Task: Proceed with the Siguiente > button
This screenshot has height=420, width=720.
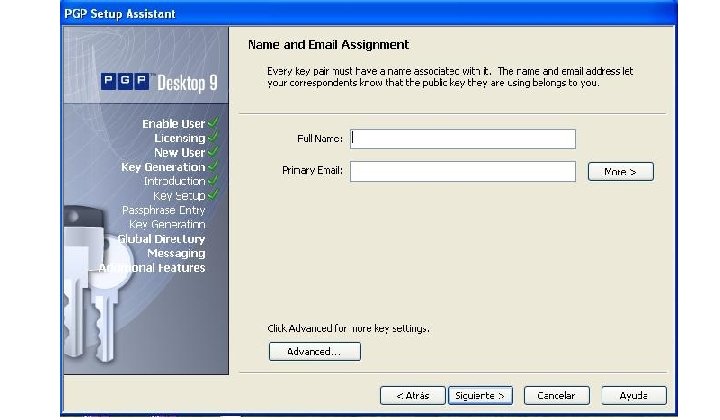Action: [x=480, y=395]
